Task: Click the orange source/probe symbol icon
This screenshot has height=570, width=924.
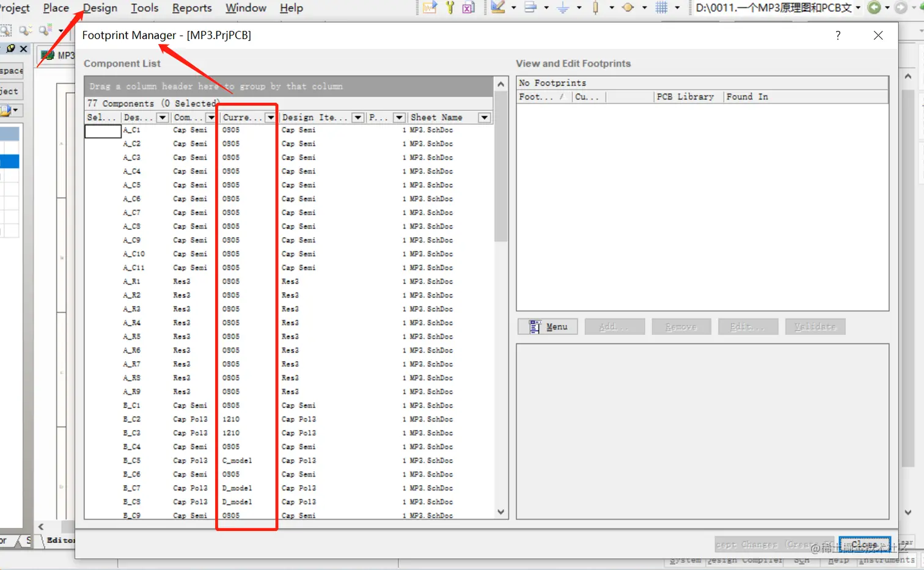Action: pos(628,7)
